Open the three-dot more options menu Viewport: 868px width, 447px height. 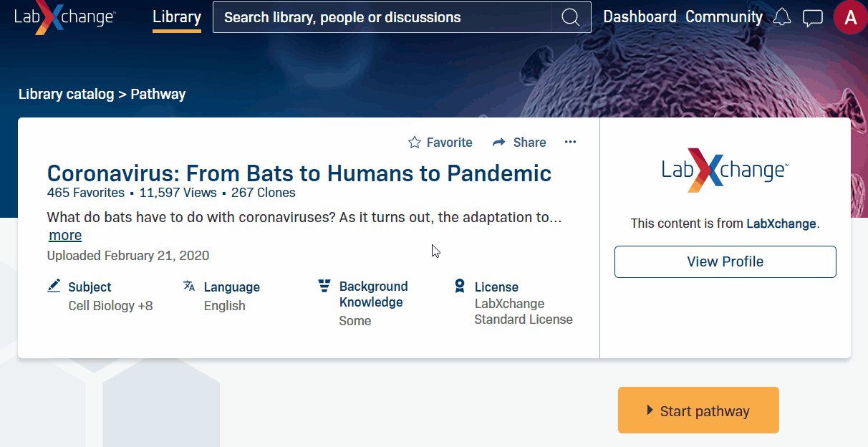click(570, 142)
